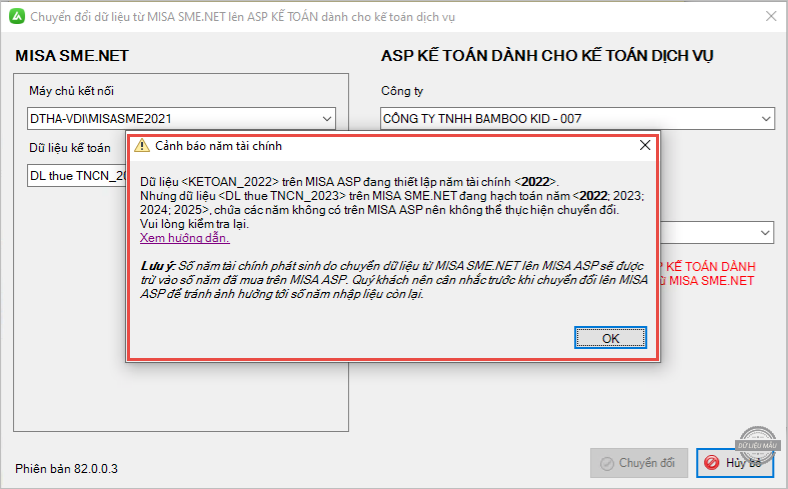Image resolution: width=788 pixels, height=489 pixels.
Task: Click the Hủy bỏ button
Action: click(x=735, y=463)
